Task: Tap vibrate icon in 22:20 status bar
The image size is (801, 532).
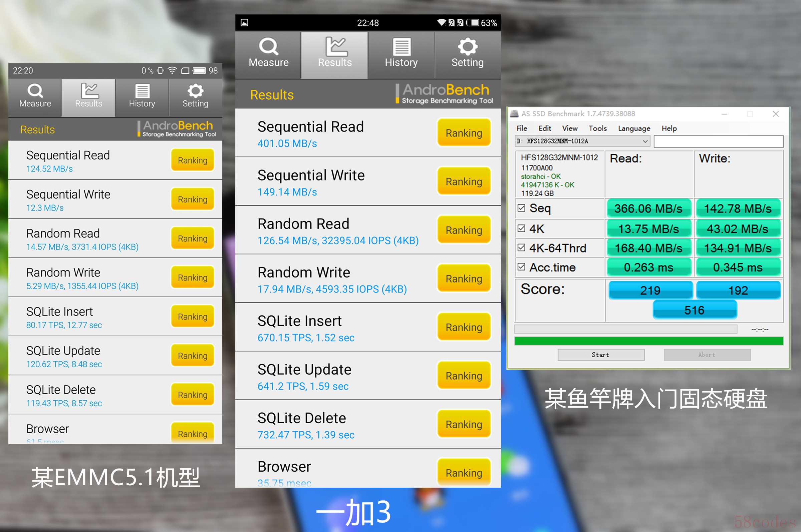Action: pyautogui.click(x=160, y=71)
